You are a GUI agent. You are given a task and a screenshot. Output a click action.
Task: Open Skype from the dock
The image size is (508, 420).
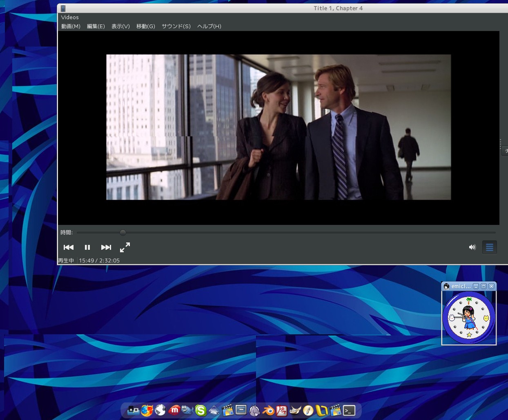click(201, 410)
